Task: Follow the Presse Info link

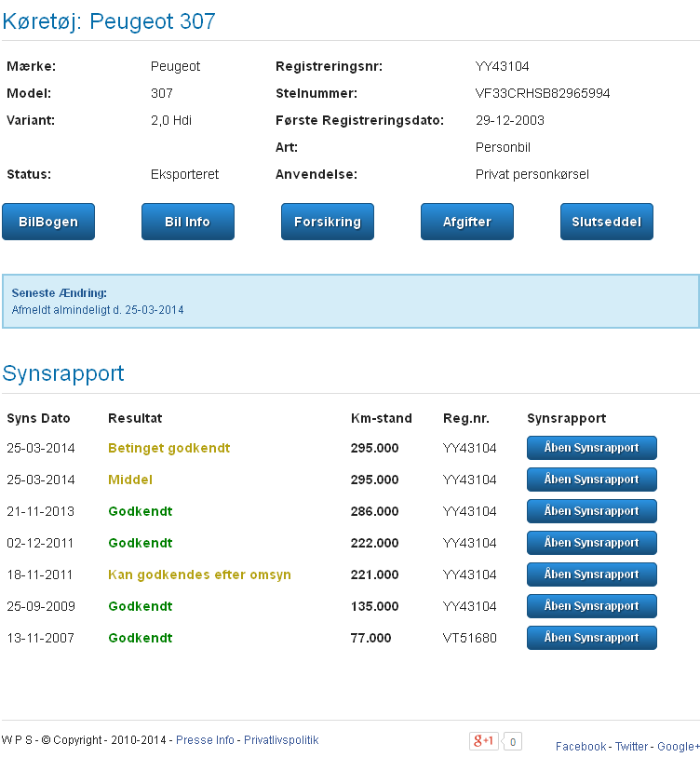Action: (205, 740)
